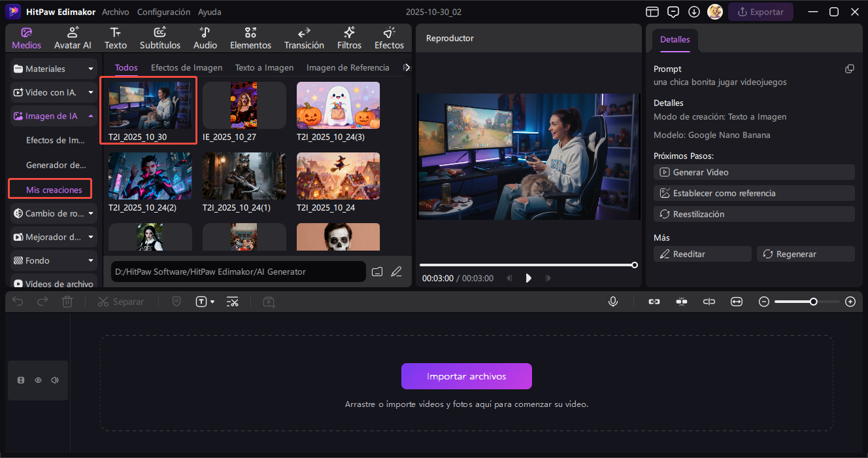868x458 pixels.
Task: Open the Avatar AI tool
Action: [x=73, y=38]
